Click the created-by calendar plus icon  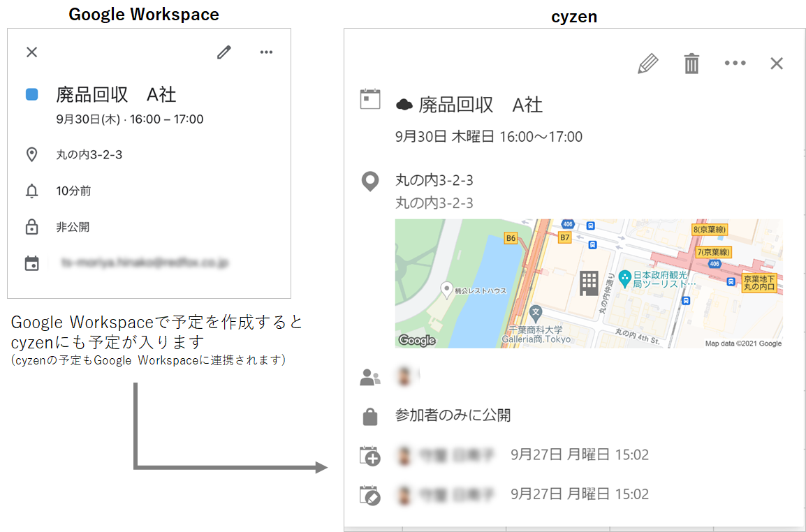pos(370,456)
